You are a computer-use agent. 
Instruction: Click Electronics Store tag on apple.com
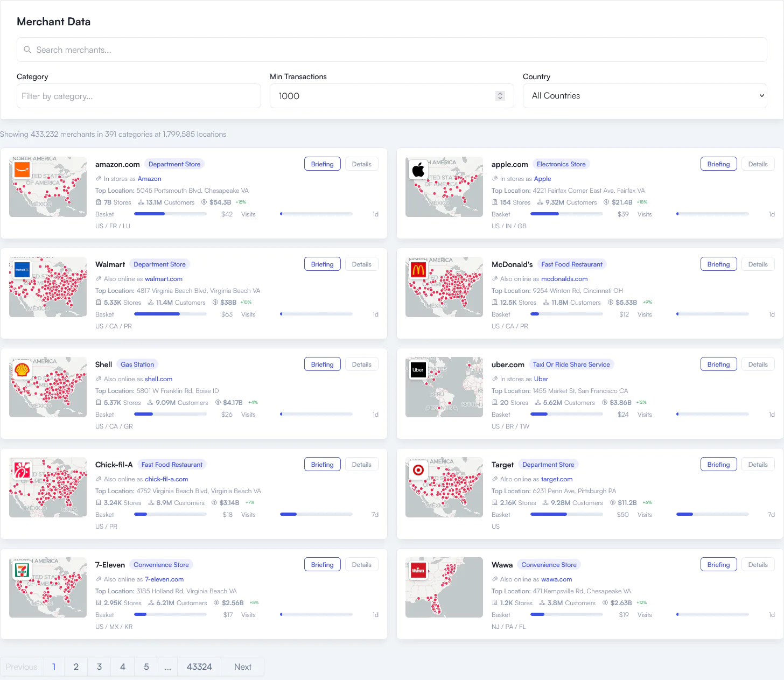click(x=561, y=164)
